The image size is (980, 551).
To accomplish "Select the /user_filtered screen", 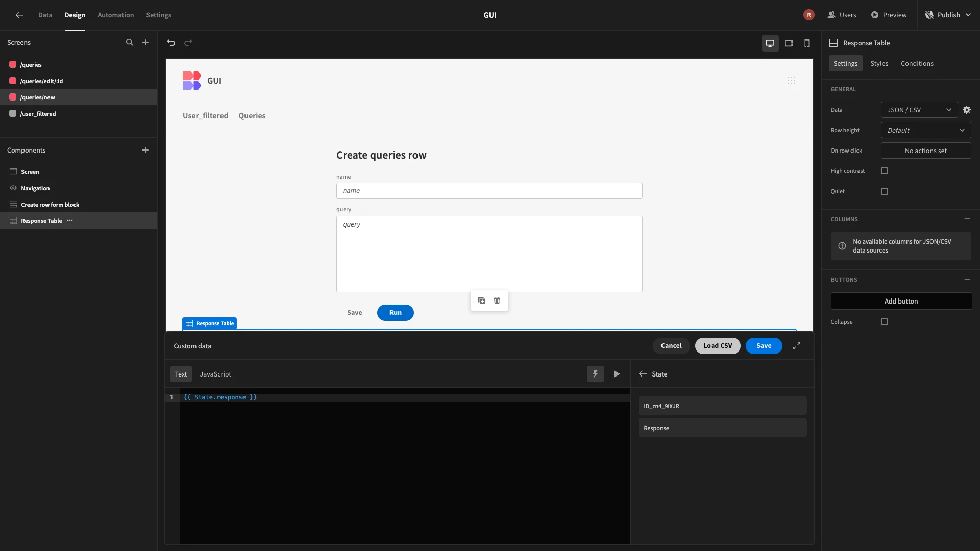I will pos(79,114).
